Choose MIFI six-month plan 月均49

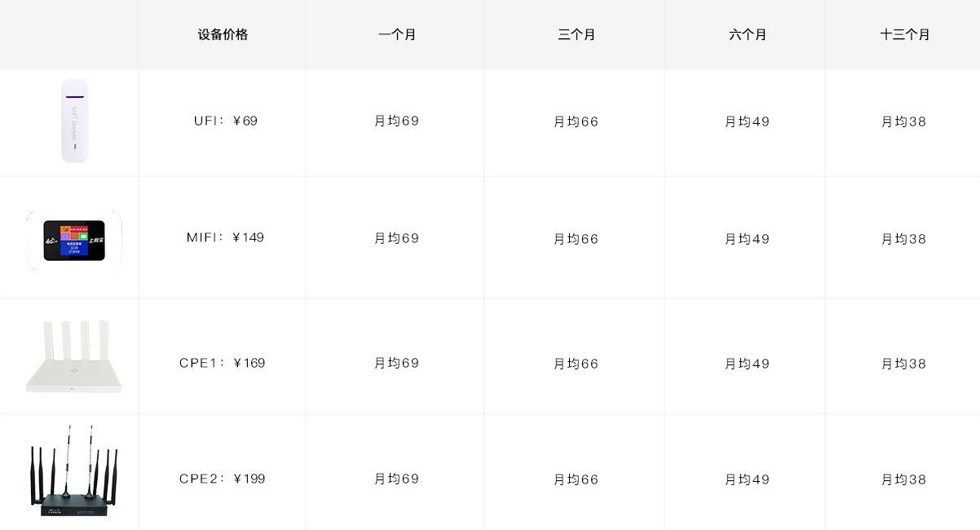point(748,239)
